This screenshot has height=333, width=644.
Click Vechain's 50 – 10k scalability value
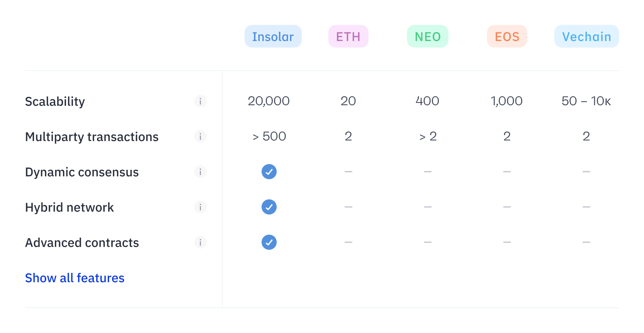point(586,101)
